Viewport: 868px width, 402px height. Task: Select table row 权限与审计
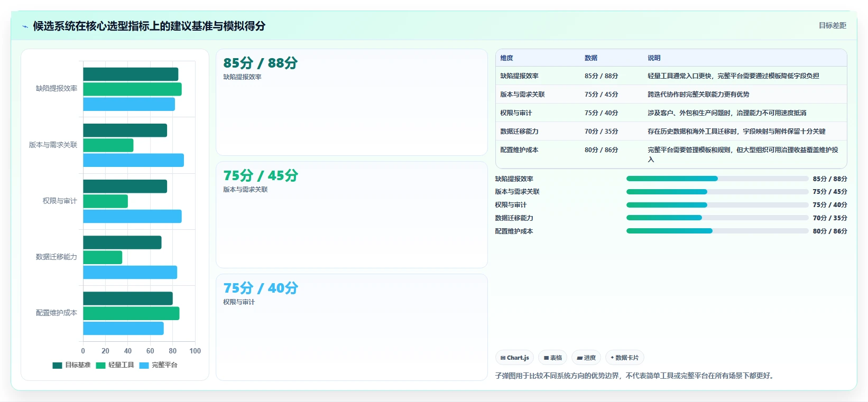(671, 113)
